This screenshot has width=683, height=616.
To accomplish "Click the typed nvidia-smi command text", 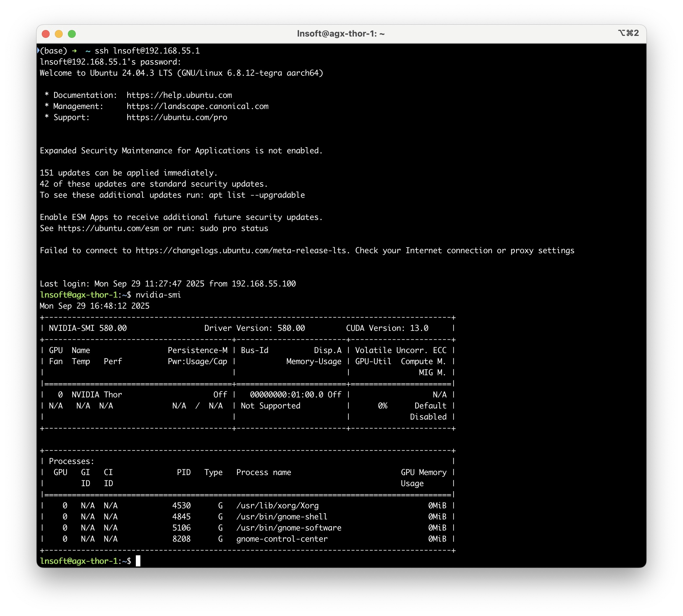I will (158, 295).
